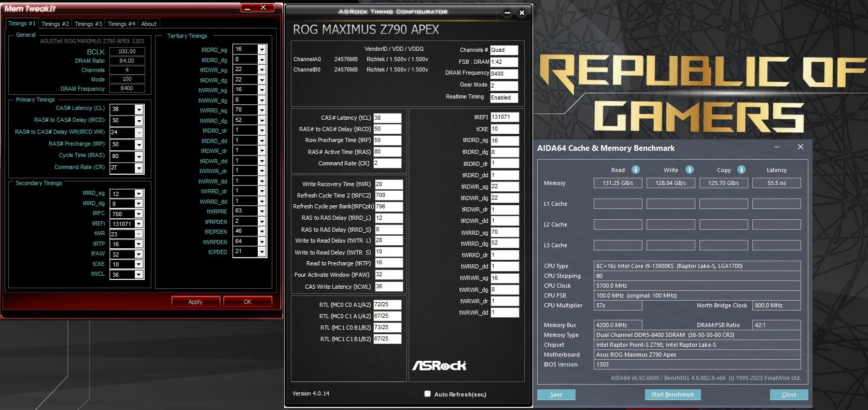The height and width of the screenshot is (410, 868).
Task: Click the Write info icon in AIDA64
Action: click(690, 169)
